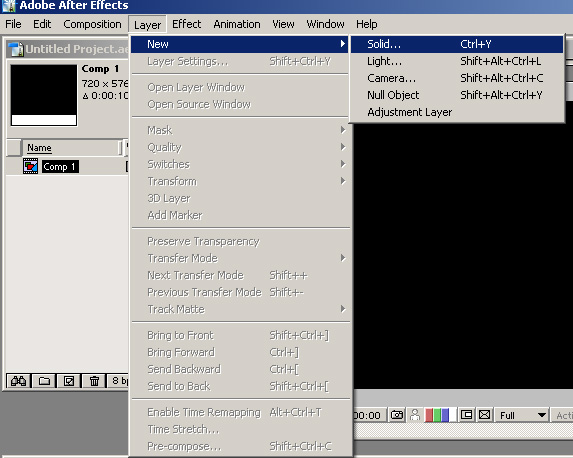This screenshot has height=458, width=573.
Task: Click the new composition icon
Action: (69, 381)
